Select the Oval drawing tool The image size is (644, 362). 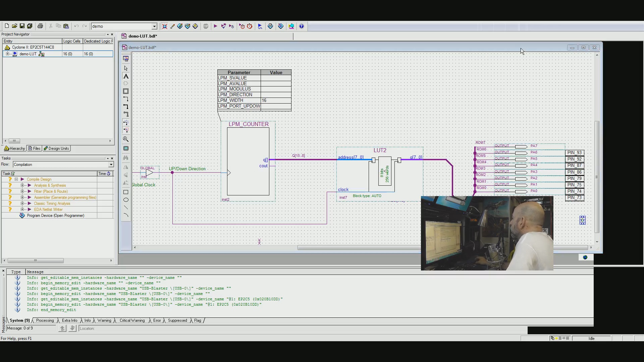(126, 200)
